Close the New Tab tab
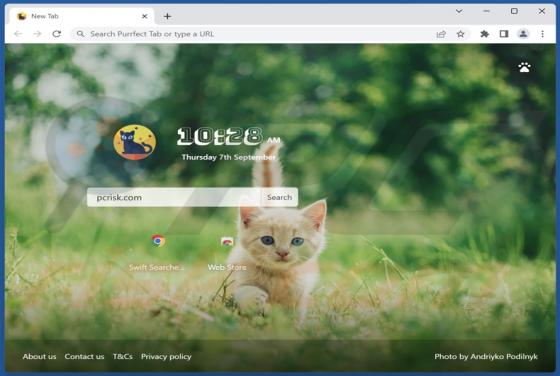The image size is (560, 376). (145, 16)
